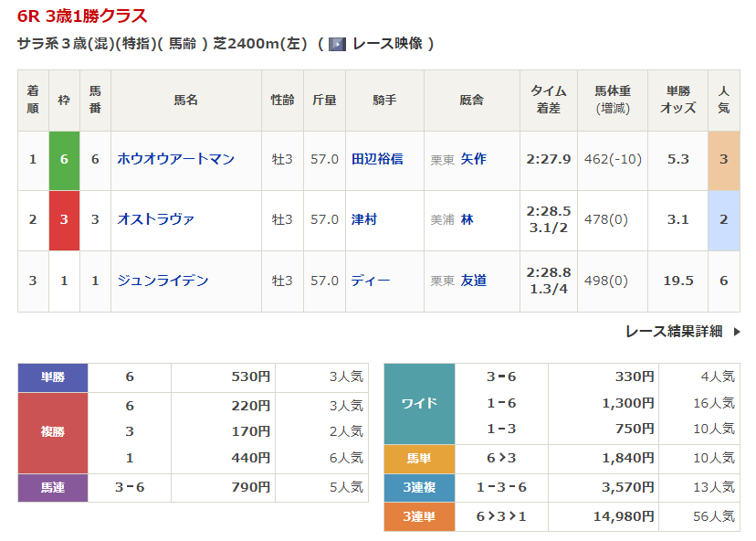Click the green frame number 6 box

[x=64, y=159]
